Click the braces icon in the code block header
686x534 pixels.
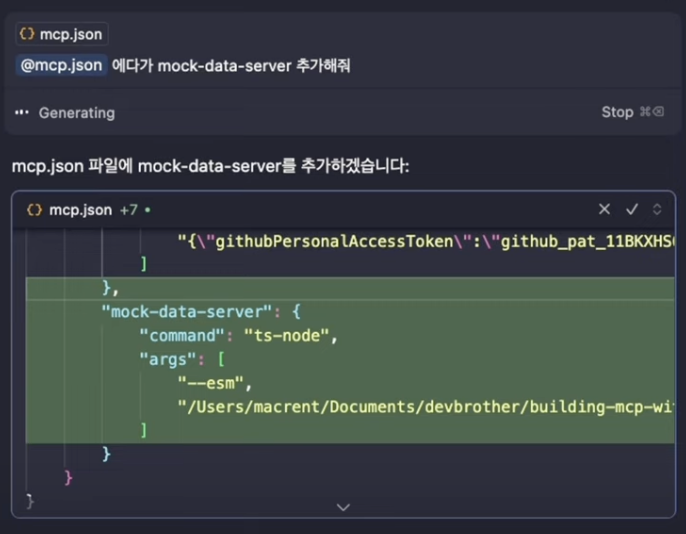(x=35, y=210)
